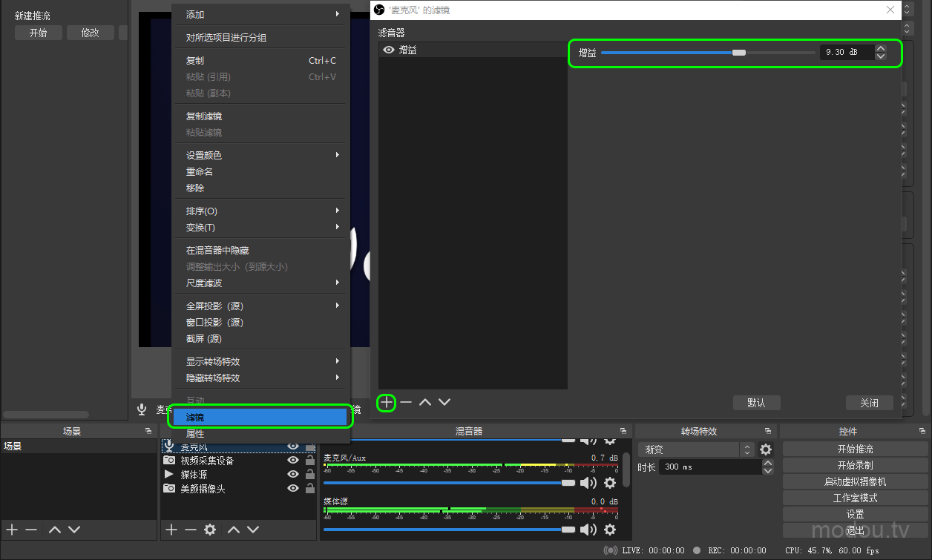Viewport: 932px width, 560px height.
Task: Click the 开始录制 button
Action: click(x=855, y=465)
